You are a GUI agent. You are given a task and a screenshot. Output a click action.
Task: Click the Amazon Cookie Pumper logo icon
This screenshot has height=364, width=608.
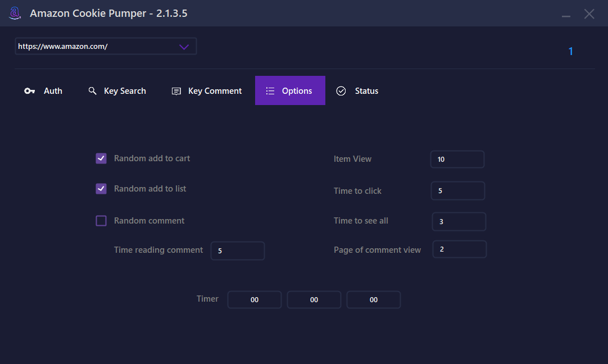[x=15, y=13]
